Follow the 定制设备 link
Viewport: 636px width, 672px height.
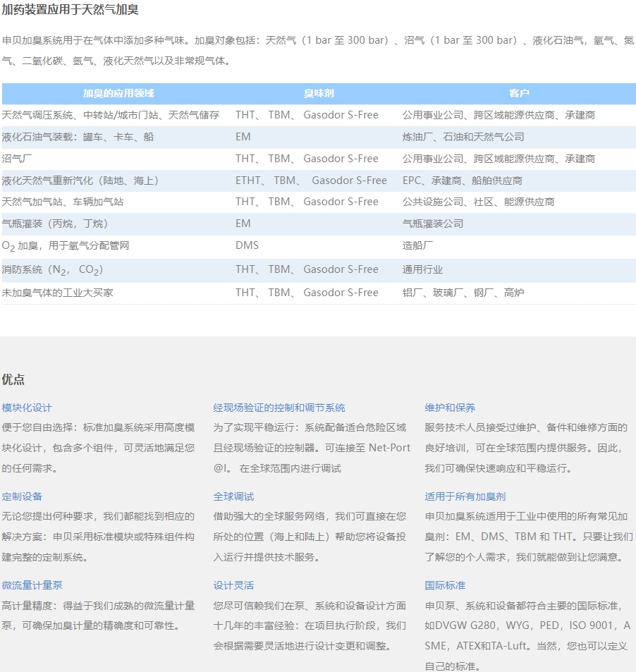point(22,496)
